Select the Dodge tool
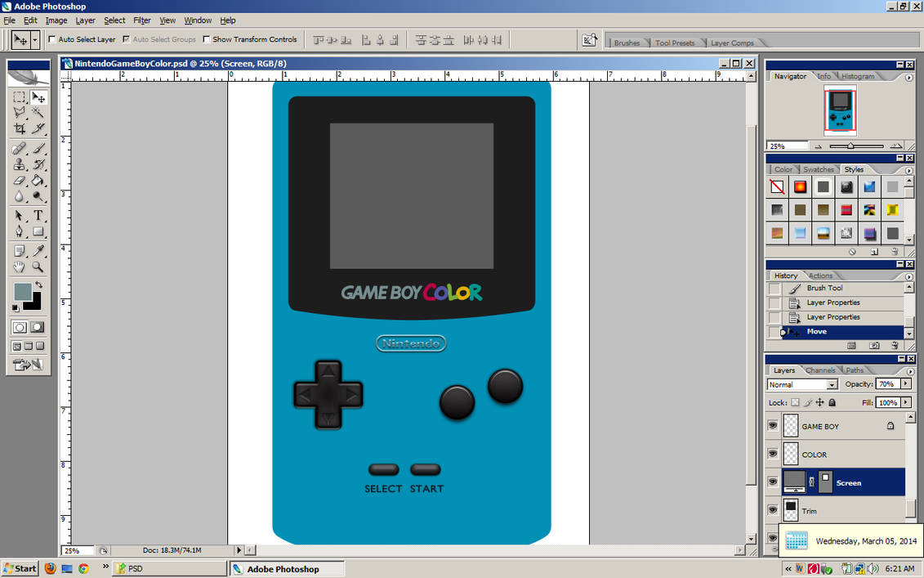Viewport: 924px width, 578px height. [38, 196]
